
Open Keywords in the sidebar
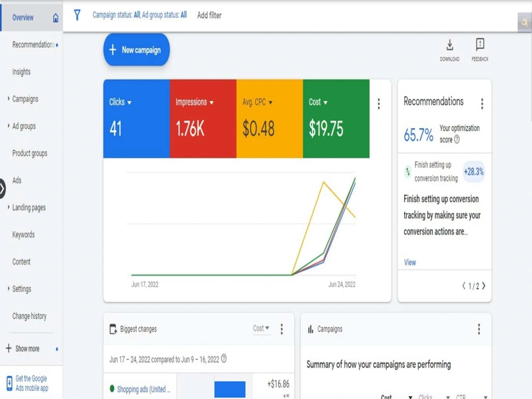(x=23, y=235)
